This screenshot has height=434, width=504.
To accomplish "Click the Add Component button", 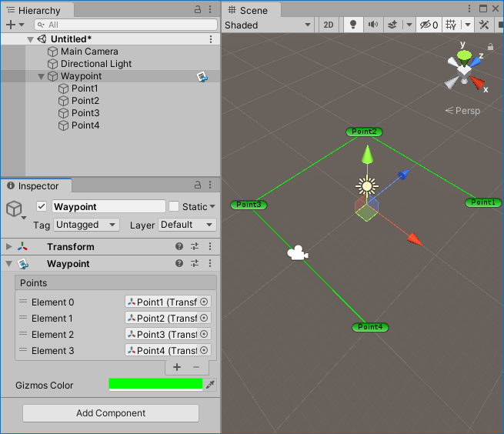I will click(111, 413).
